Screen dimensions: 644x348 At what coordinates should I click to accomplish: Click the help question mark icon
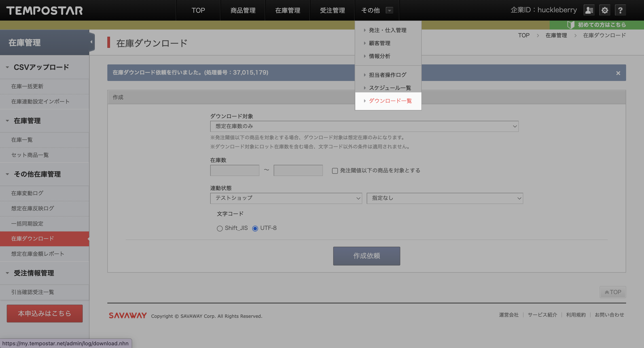click(x=620, y=10)
